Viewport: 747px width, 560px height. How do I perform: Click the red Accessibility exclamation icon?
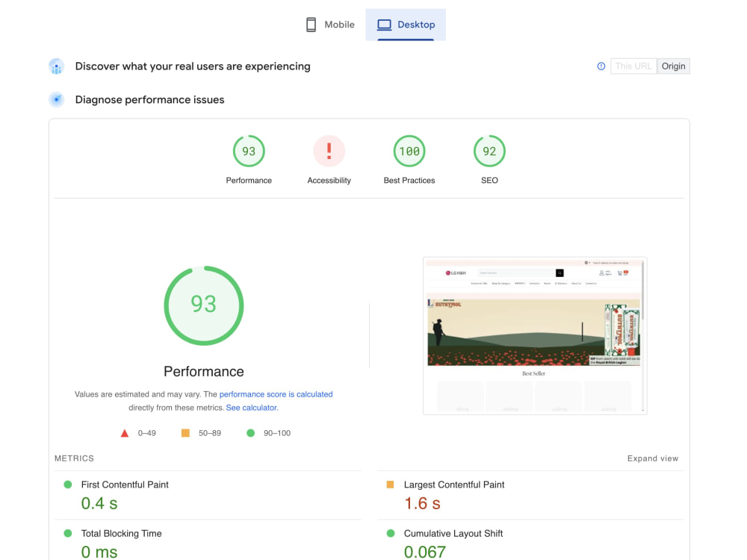pos(329,151)
